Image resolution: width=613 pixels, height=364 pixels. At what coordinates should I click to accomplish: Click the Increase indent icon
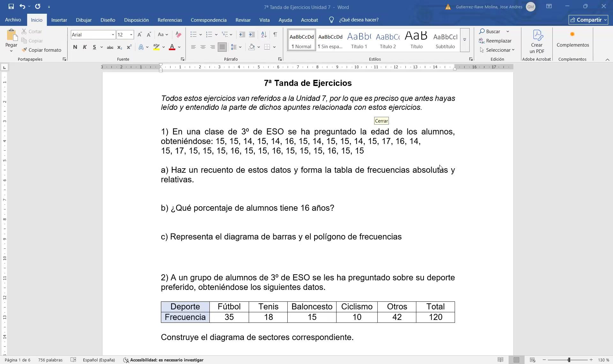252,34
